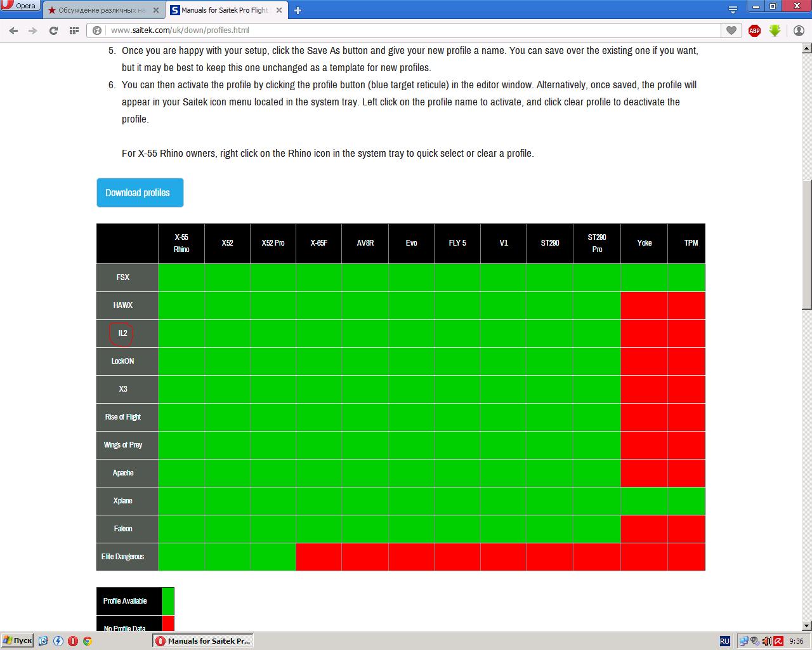The image size is (812, 650).
Task: Open the Speed Dial grid icon
Action: (74, 30)
